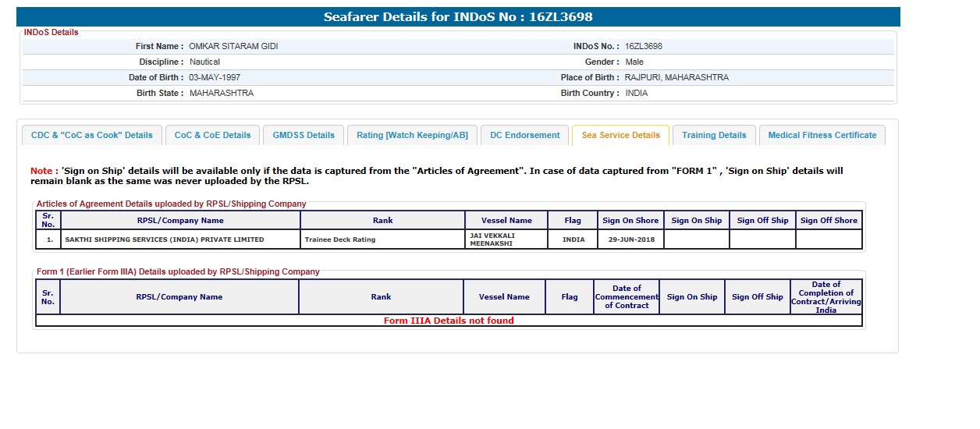Screen dimensions: 980x429
Task: Click the SAKTHI SHIPPING SERVICES company name cell
Action: [x=165, y=239]
